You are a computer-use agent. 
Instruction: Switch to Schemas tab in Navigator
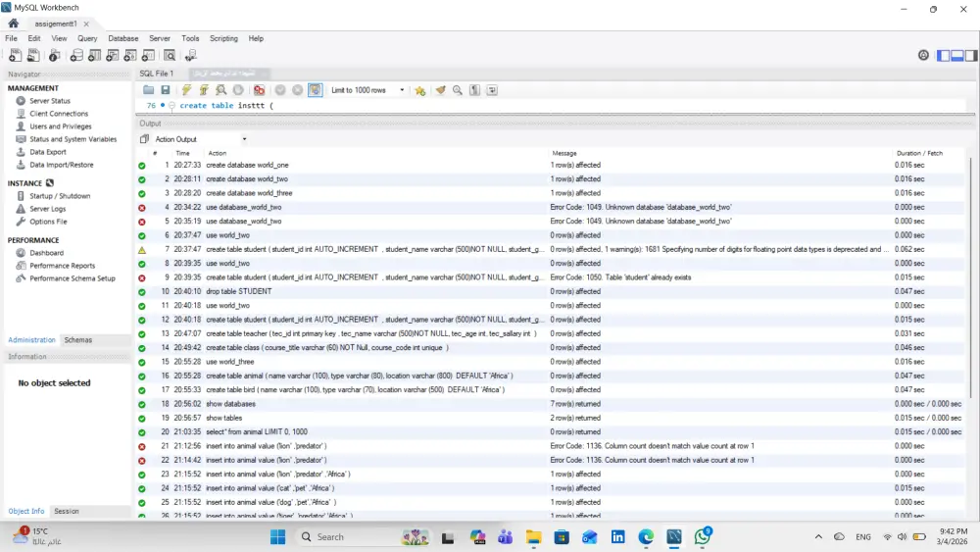78,340
